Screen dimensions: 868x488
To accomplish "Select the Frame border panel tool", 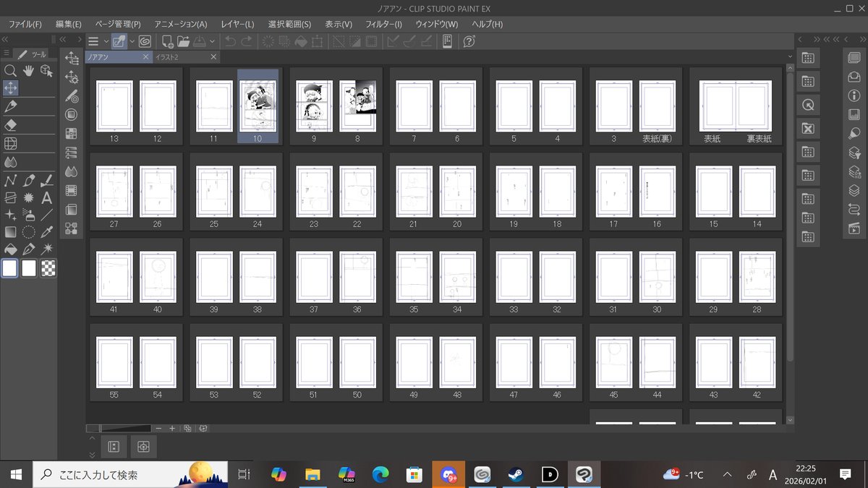I will click(x=10, y=197).
